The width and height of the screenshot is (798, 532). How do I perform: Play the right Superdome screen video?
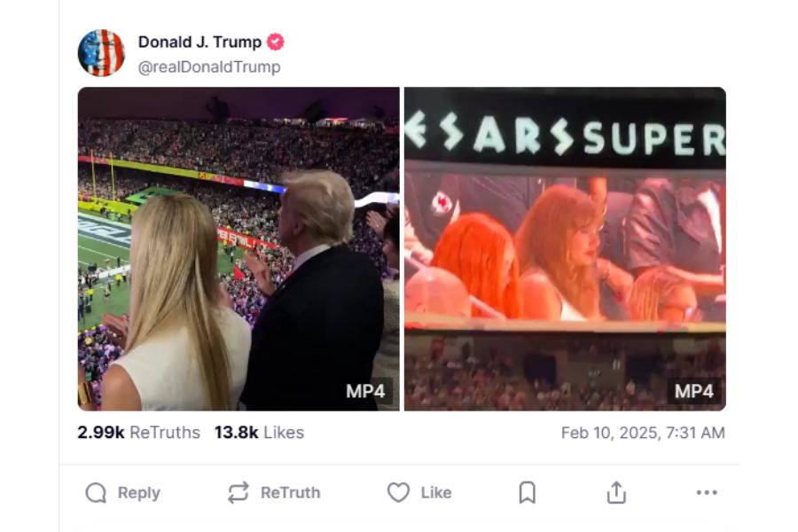tap(566, 249)
